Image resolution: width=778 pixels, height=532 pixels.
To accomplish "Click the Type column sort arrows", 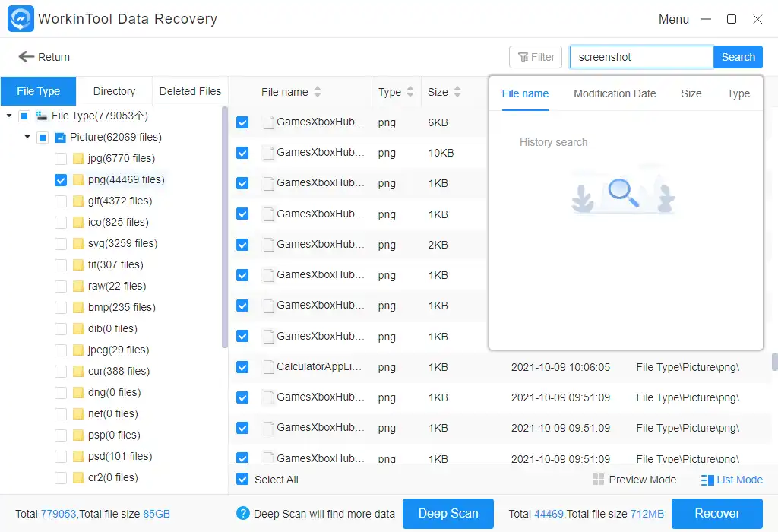I will (410, 92).
